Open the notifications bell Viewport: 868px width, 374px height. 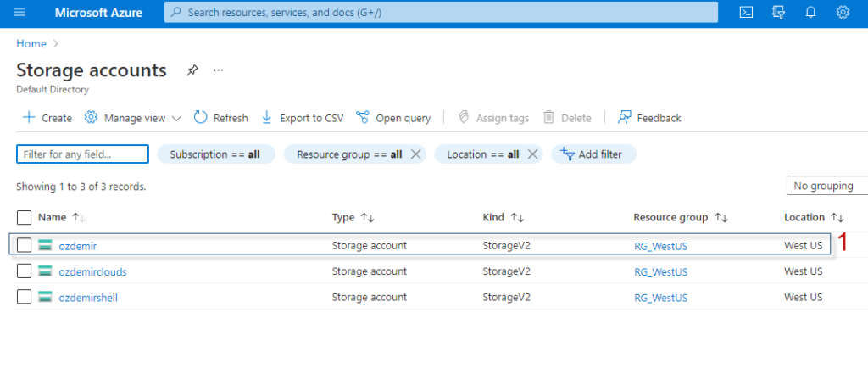click(x=810, y=12)
